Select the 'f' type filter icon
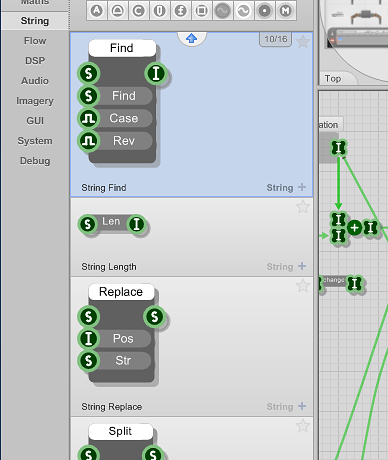Screen dimensions: 388x460 181,11
